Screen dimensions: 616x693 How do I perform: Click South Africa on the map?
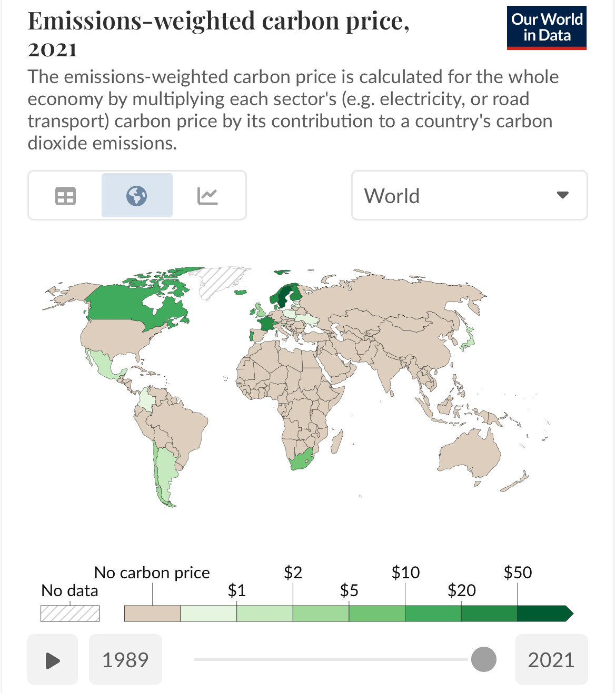[301, 460]
